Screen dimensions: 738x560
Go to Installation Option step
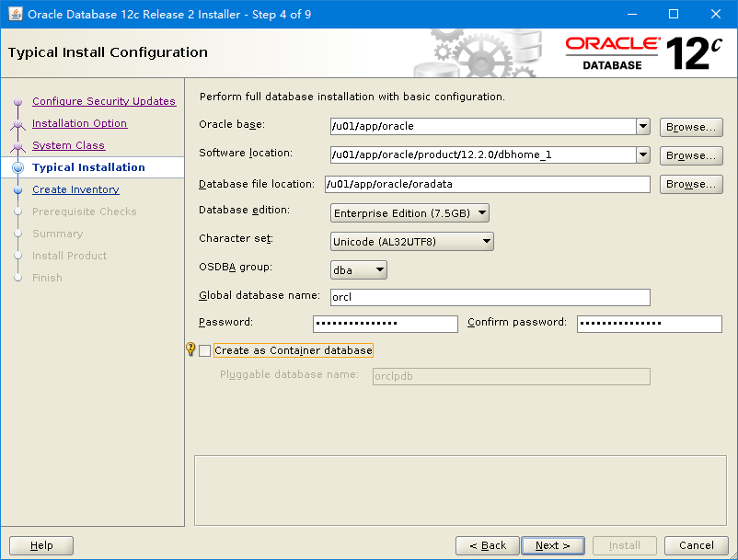point(79,123)
